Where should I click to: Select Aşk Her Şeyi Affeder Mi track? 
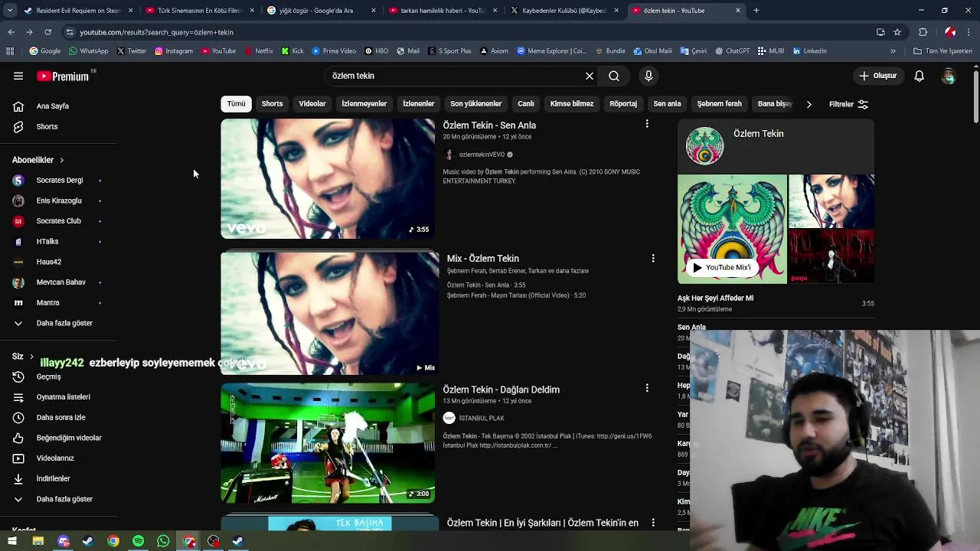(776, 303)
